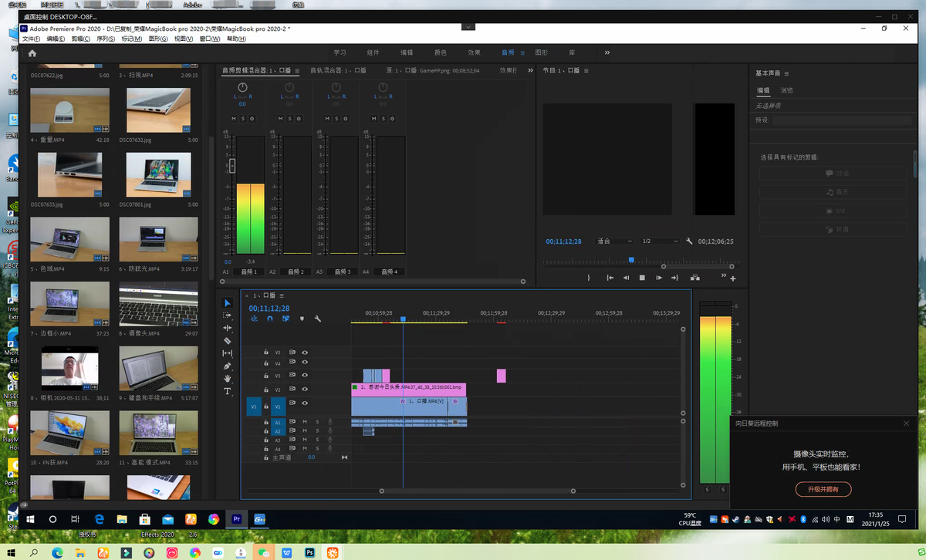Toggle Linked Selection in timeline

pos(286,319)
